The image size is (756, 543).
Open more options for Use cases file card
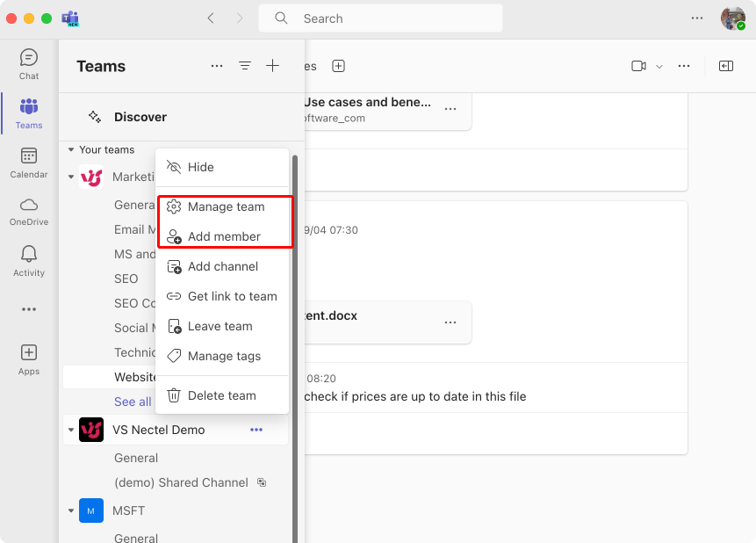pos(450,109)
